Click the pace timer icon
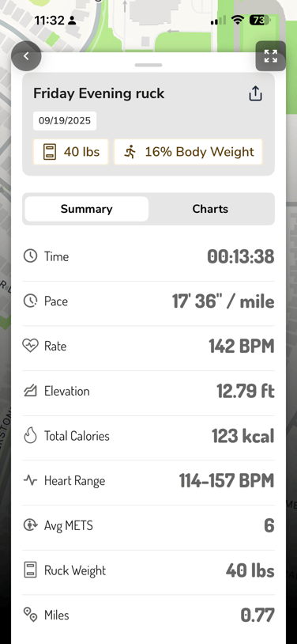 click(30, 301)
